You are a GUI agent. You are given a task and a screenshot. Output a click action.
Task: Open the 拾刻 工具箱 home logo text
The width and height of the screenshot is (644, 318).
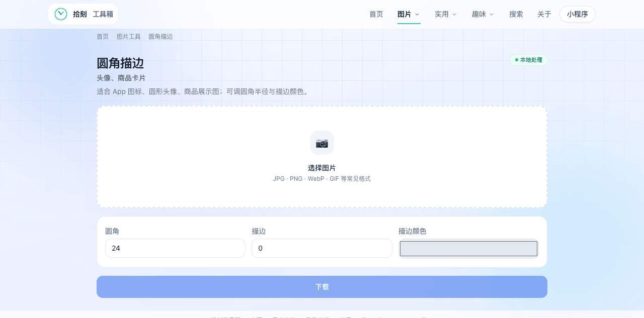point(93,14)
